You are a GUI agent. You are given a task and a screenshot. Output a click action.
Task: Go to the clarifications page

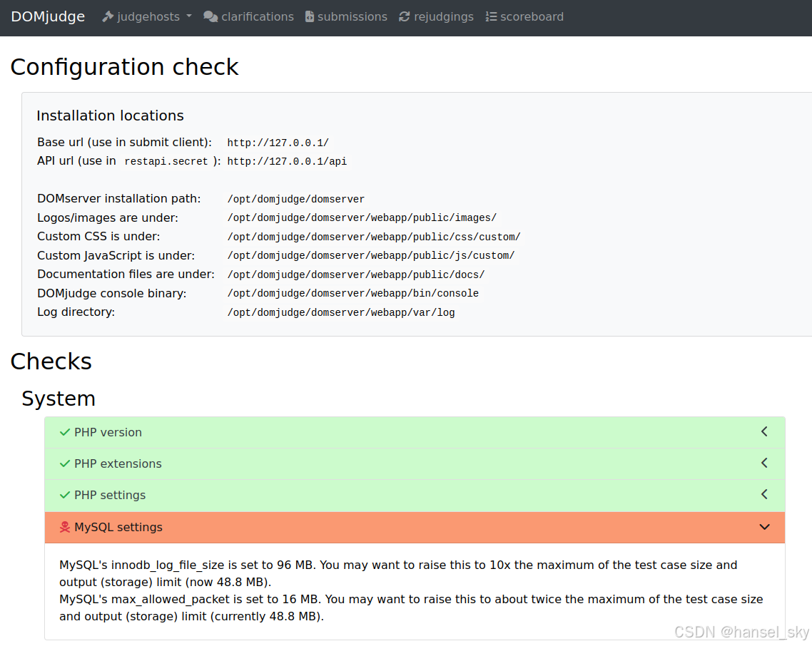tap(248, 16)
